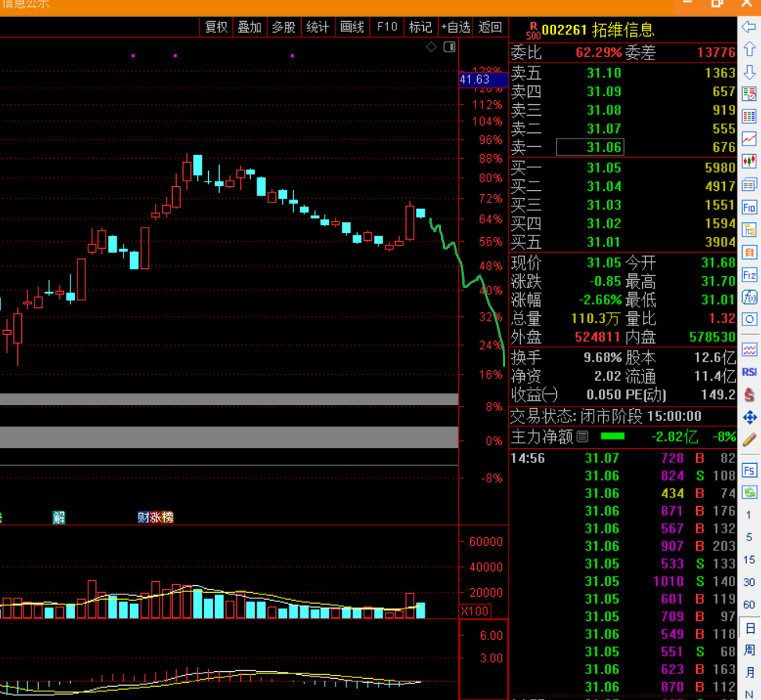Click the 买一 price 31.05
761x700 pixels.
604,168
